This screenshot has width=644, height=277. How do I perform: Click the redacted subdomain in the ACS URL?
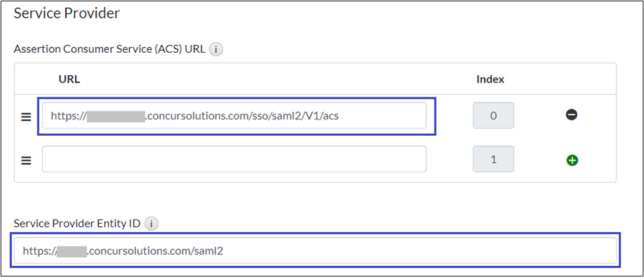(x=115, y=116)
